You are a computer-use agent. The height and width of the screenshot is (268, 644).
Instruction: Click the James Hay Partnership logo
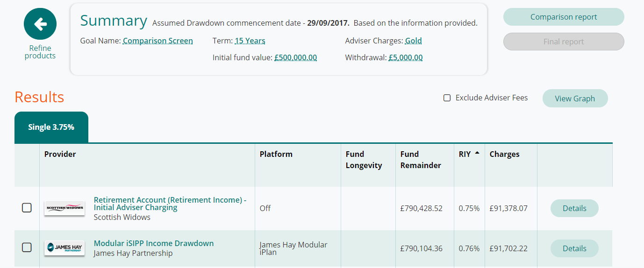(64, 248)
